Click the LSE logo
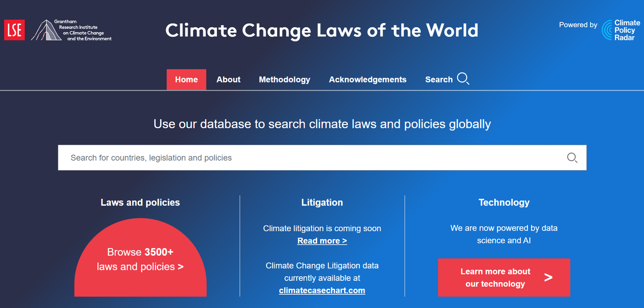 (14, 30)
